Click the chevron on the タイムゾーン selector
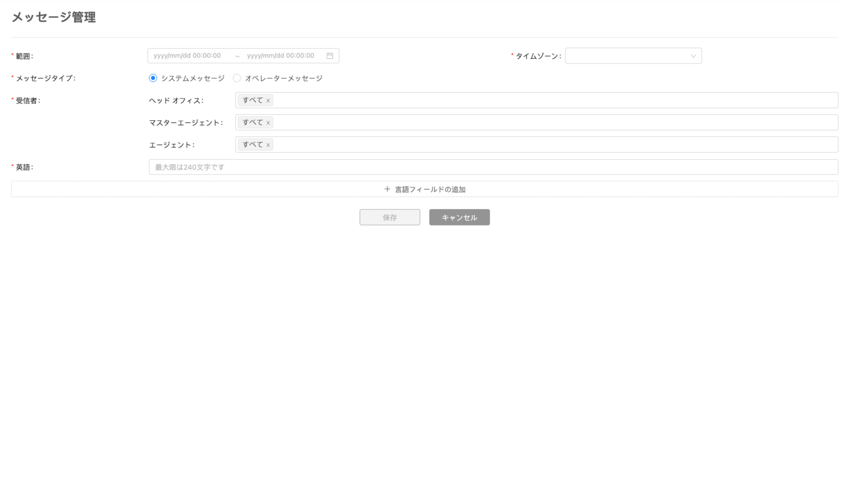The image size is (844, 504). pos(693,56)
